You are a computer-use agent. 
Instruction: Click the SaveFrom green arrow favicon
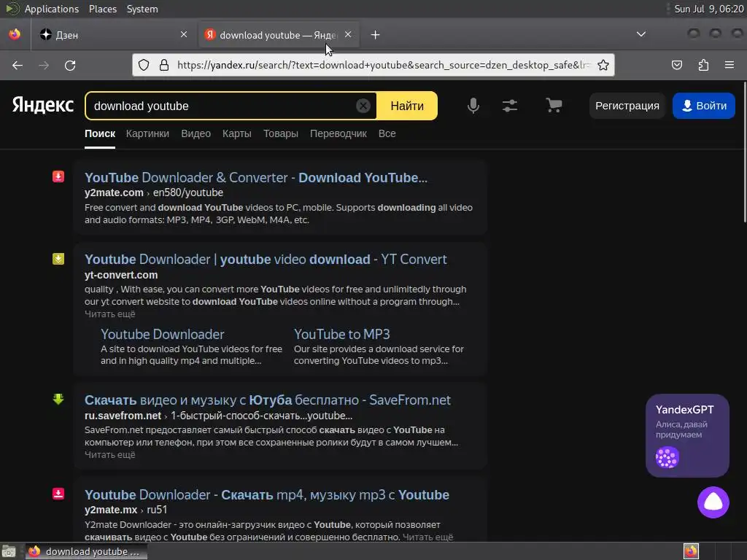tap(58, 399)
